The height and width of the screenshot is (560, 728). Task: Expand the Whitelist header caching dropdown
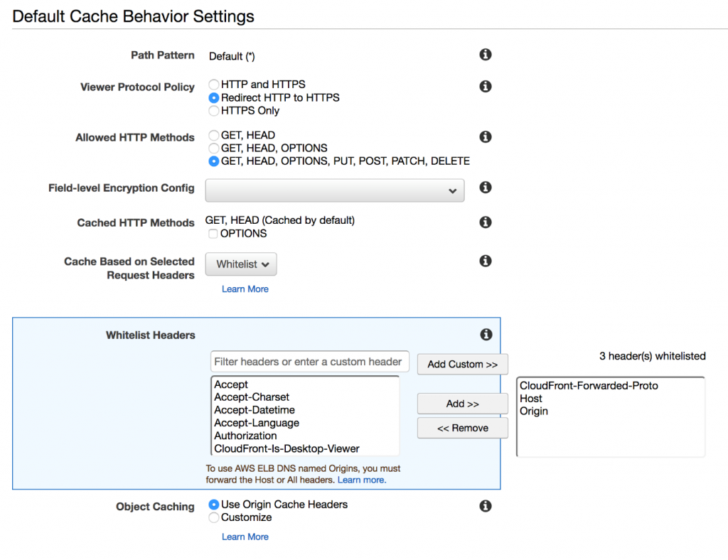241,264
